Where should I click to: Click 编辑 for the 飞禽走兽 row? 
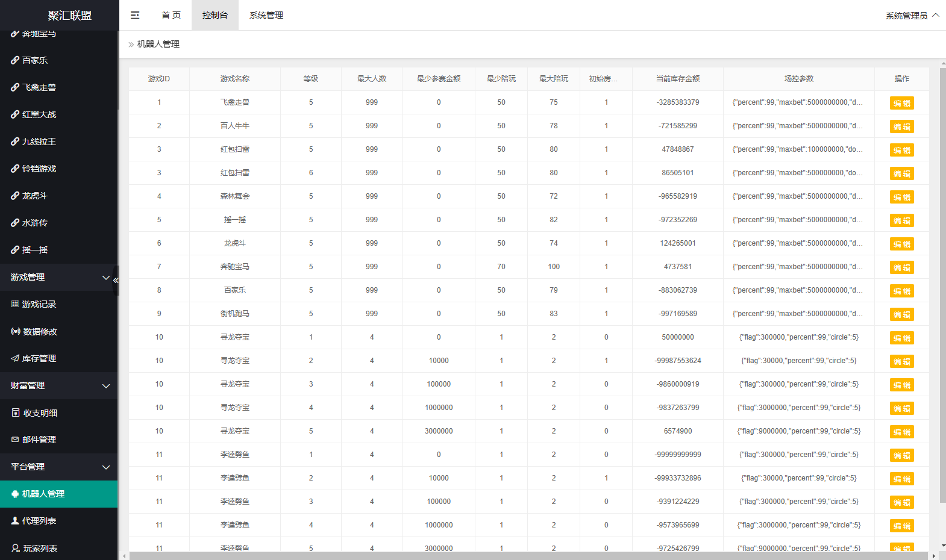click(x=901, y=103)
